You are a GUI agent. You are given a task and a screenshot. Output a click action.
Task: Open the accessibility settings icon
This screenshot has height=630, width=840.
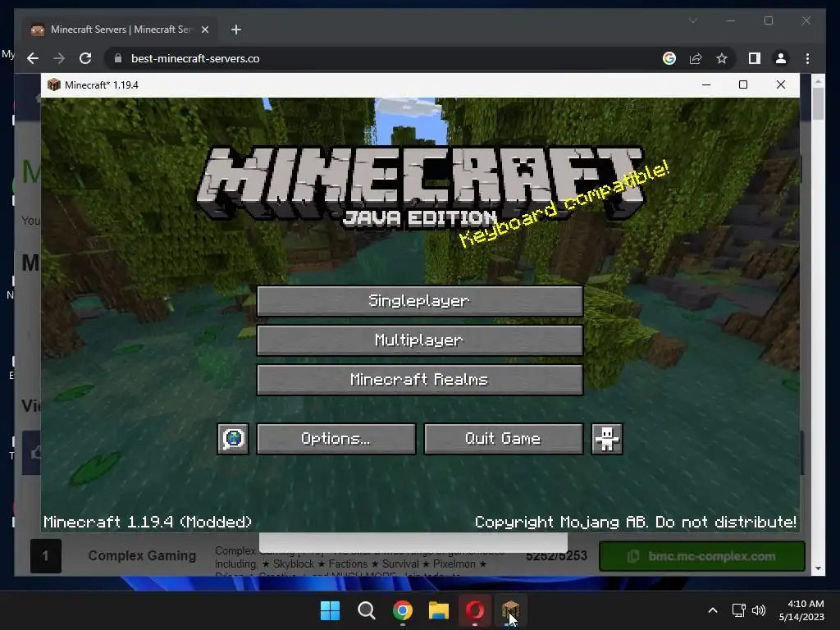[x=606, y=439]
